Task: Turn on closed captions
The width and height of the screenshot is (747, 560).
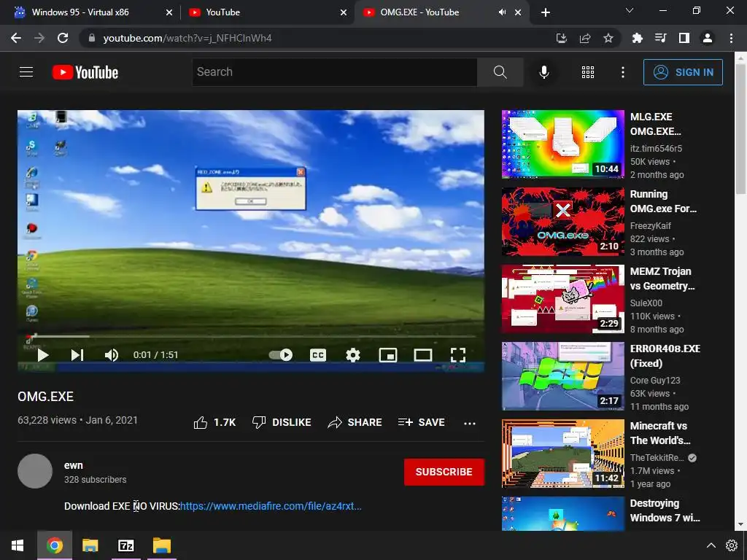Action: 318,355
